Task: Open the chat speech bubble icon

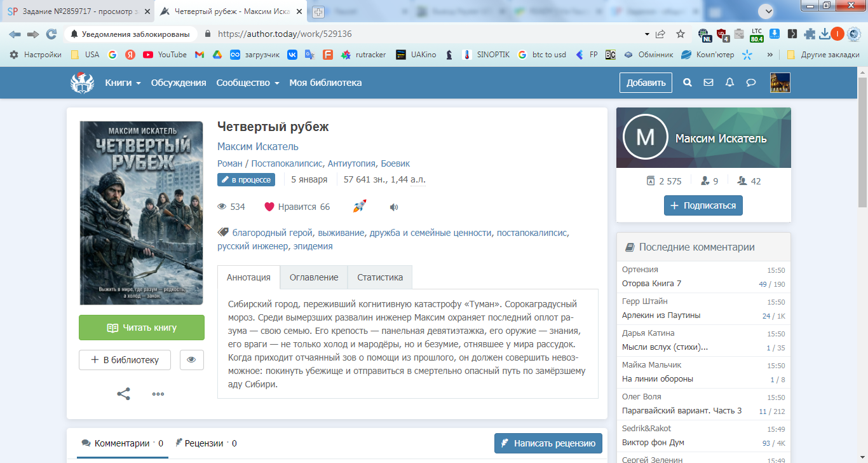Action: point(750,83)
